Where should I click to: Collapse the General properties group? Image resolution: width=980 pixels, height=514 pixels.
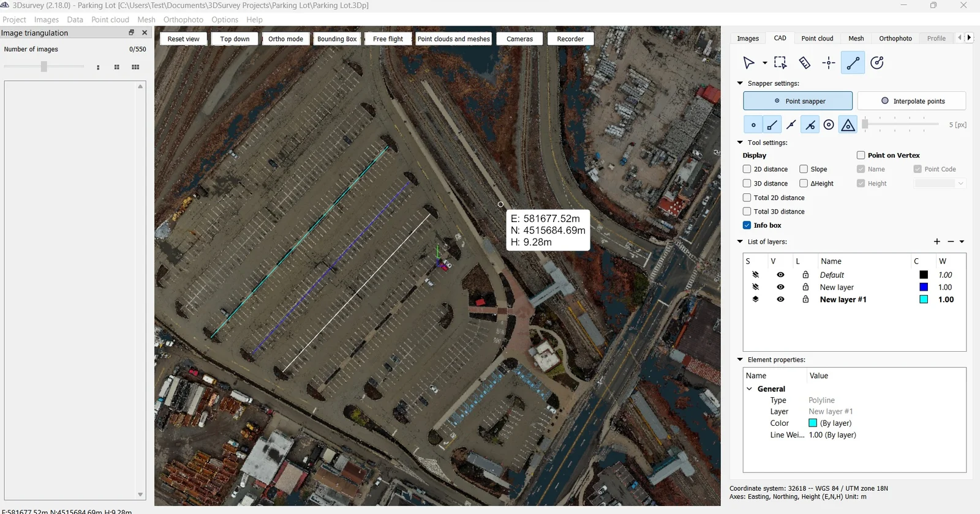click(x=749, y=389)
